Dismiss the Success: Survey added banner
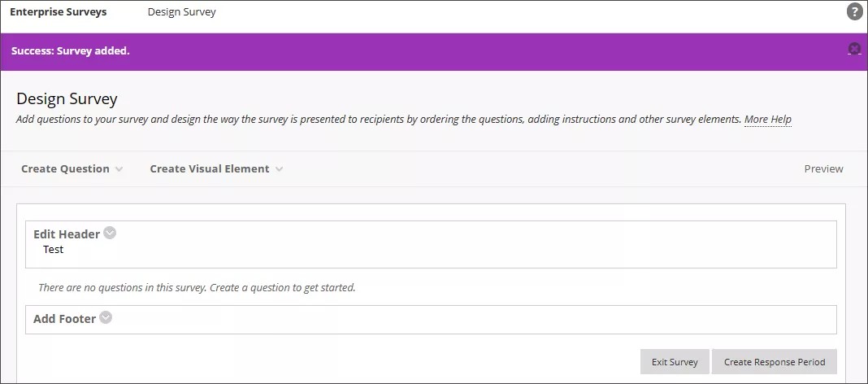 click(854, 49)
